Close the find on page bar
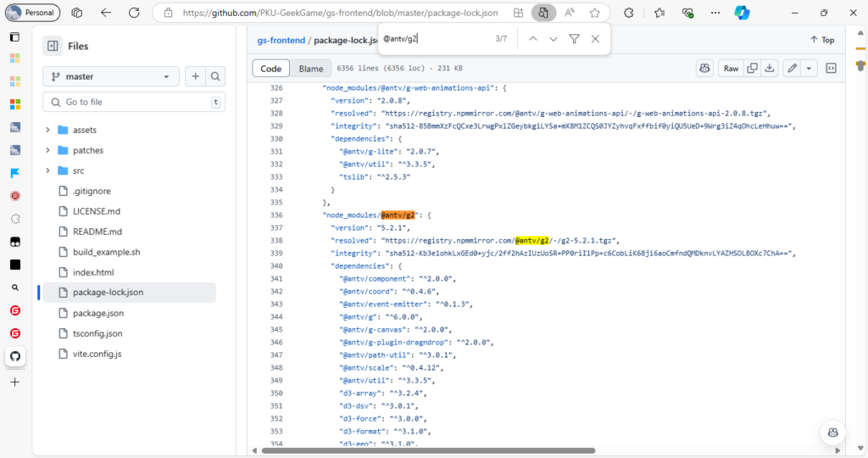This screenshot has height=458, width=868. coord(595,39)
